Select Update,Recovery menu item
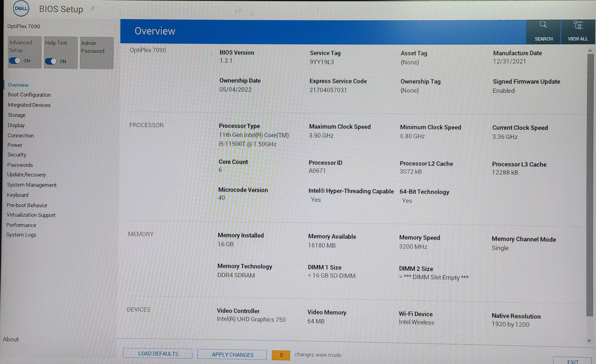Image resolution: width=596 pixels, height=364 pixels. [26, 175]
